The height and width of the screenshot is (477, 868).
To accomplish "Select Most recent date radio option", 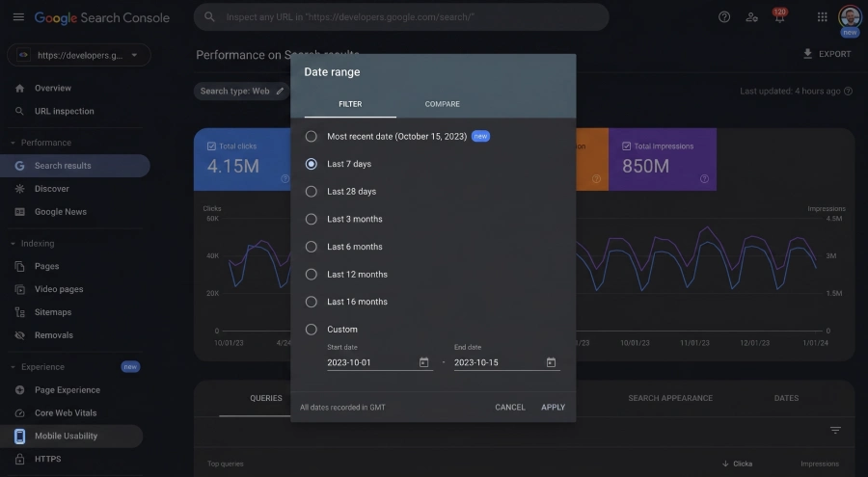I will (x=312, y=136).
